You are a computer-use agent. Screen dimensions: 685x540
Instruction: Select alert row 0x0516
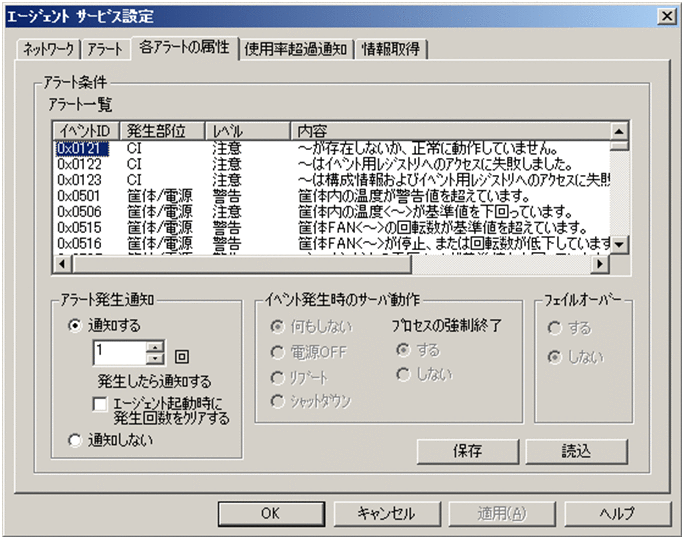[x=332, y=243]
